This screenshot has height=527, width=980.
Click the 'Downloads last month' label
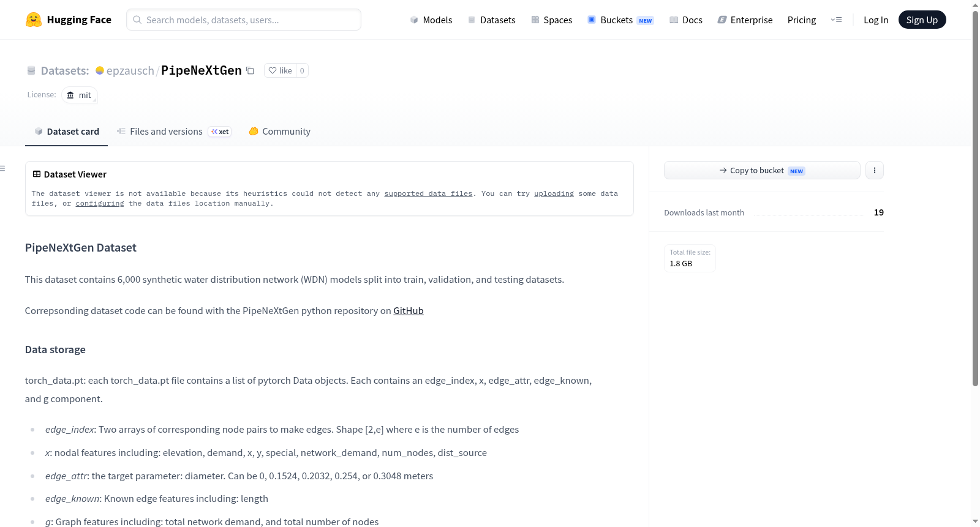[704, 212]
